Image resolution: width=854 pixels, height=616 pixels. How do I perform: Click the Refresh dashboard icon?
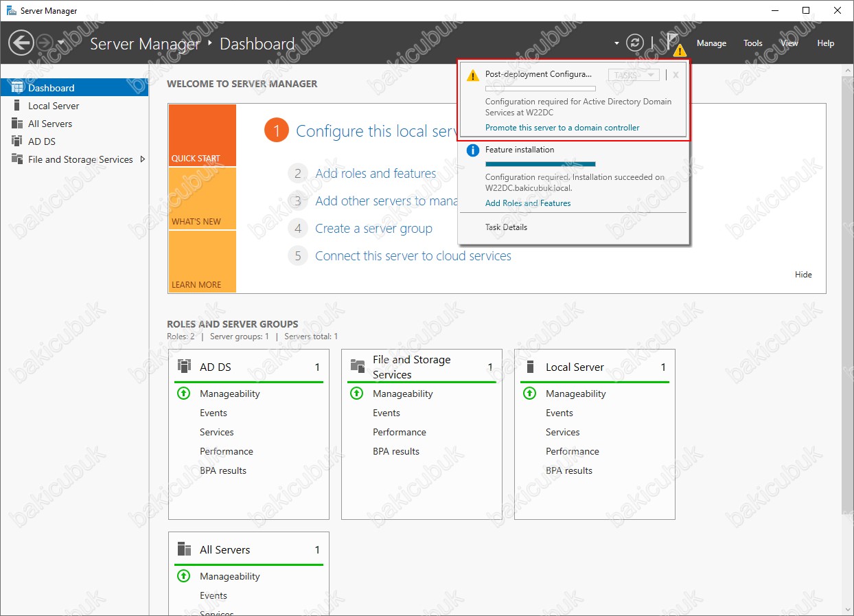[x=636, y=43]
